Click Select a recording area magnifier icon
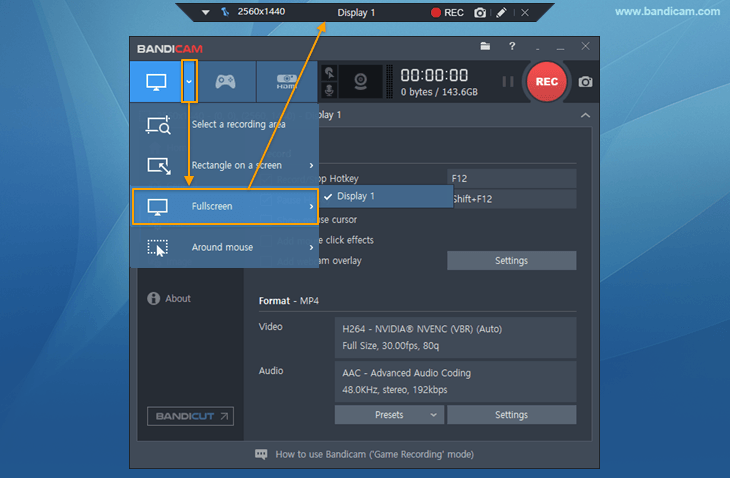This screenshot has height=478, width=730. 158,125
